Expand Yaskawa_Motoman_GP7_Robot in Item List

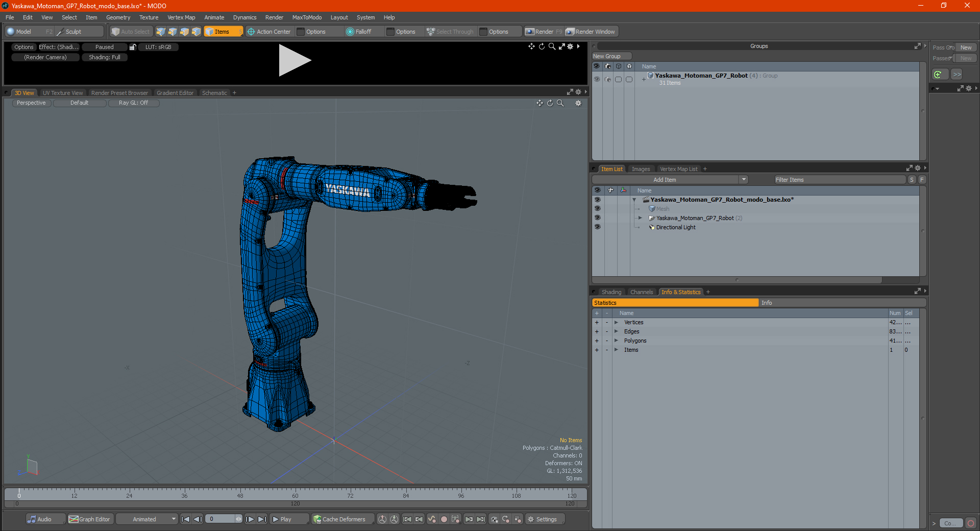(640, 218)
